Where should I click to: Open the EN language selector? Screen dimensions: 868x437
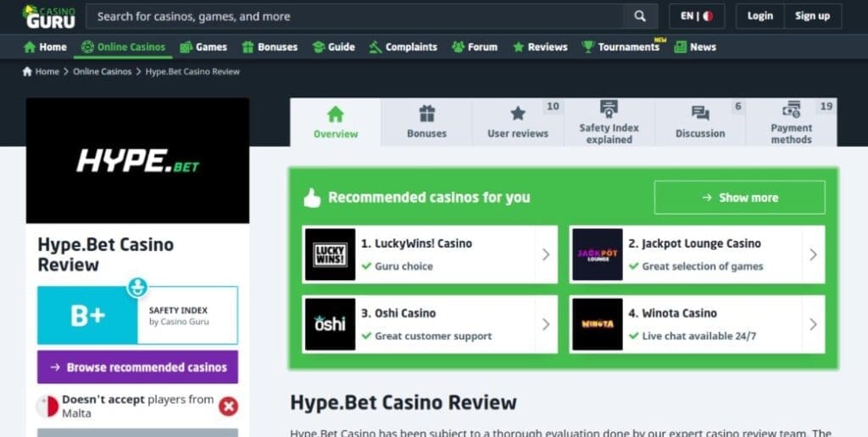click(x=697, y=16)
